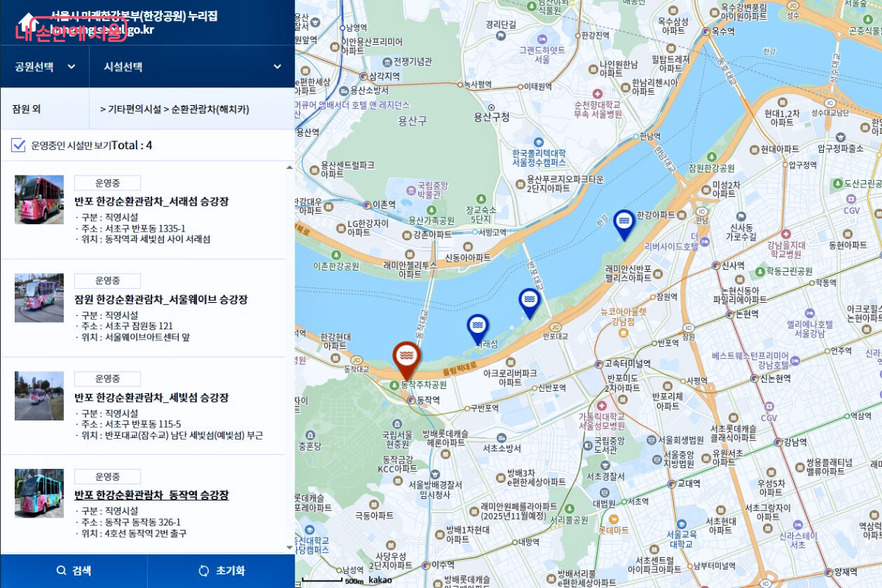The image size is (882, 588).
Task: Click the 국립중앙박물관 icon on the map
Action: pos(409,187)
